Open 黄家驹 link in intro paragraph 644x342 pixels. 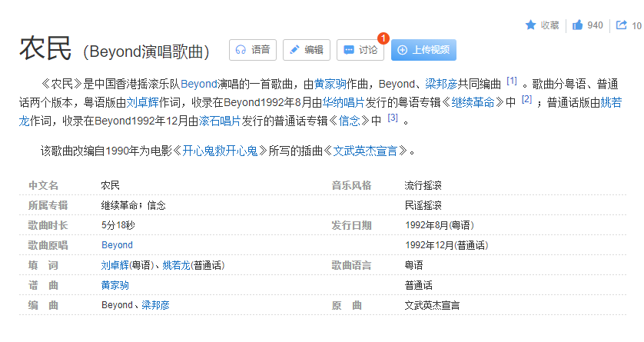pyautogui.click(x=330, y=85)
